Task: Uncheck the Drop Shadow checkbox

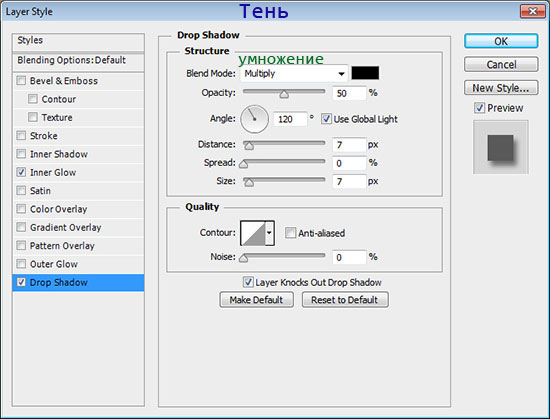Action: point(21,282)
